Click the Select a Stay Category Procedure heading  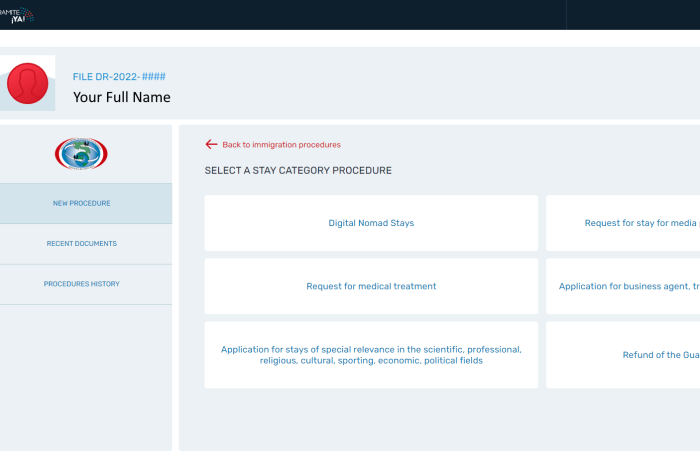point(298,171)
